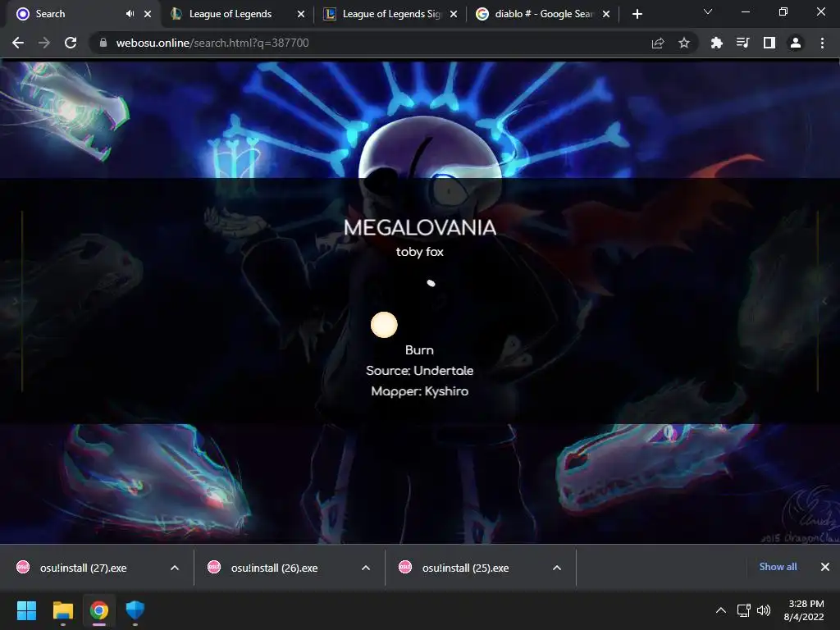Expand osu!install (25).exe options chevron
The width and height of the screenshot is (840, 630).
point(557,568)
